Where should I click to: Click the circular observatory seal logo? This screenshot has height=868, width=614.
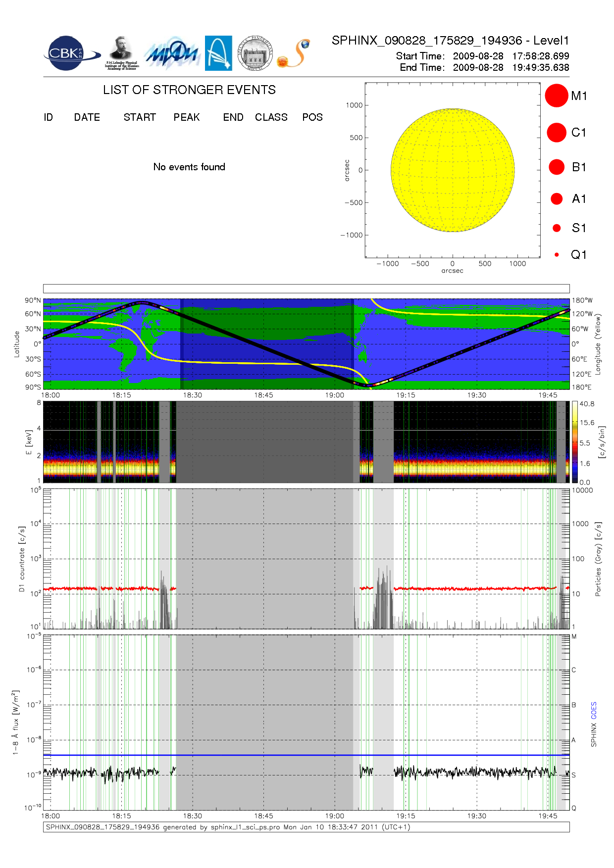click(x=255, y=53)
